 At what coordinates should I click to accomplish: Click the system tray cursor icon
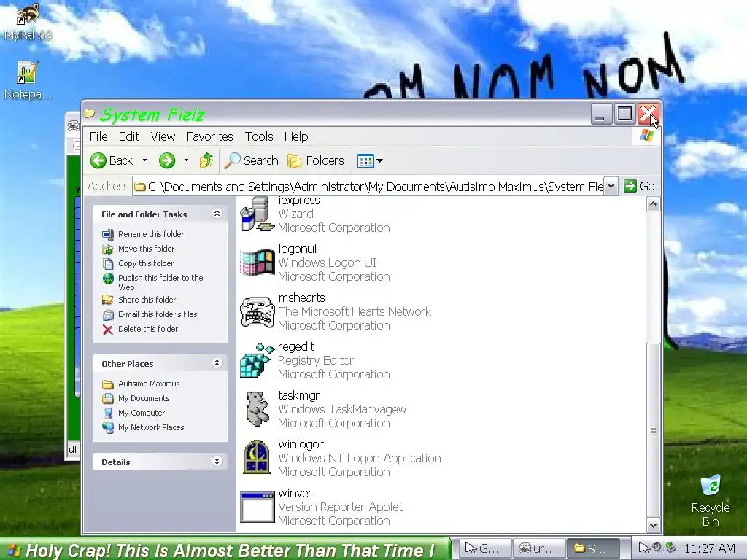click(643, 548)
